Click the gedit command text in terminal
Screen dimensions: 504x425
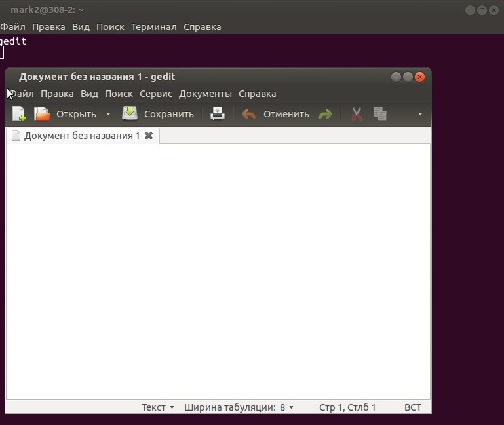click(x=13, y=41)
